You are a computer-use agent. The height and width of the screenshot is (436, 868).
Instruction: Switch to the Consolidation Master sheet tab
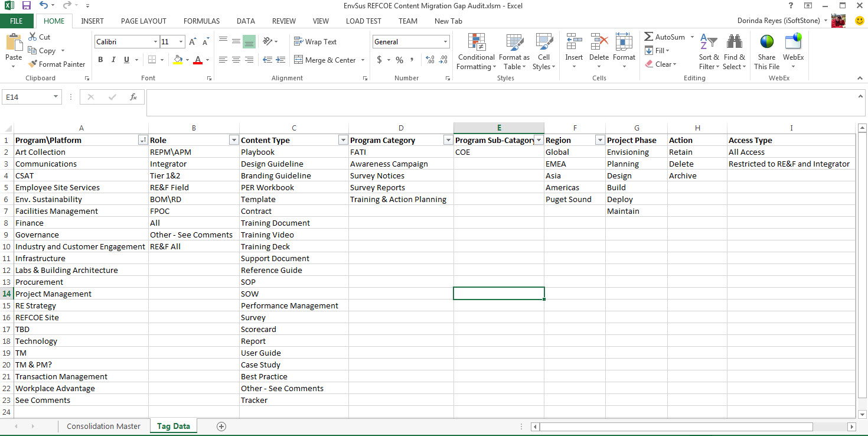pos(103,426)
